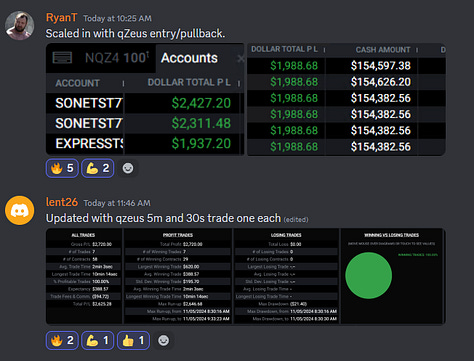This screenshot has height=361, width=474.
Task: Click the $154,626.20 cash amount
Action: point(381,82)
